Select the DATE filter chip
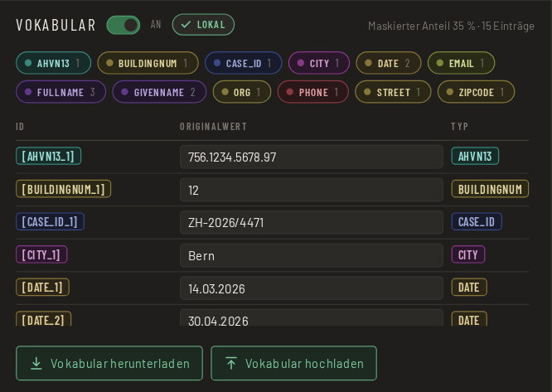This screenshot has height=392, width=552. click(389, 63)
